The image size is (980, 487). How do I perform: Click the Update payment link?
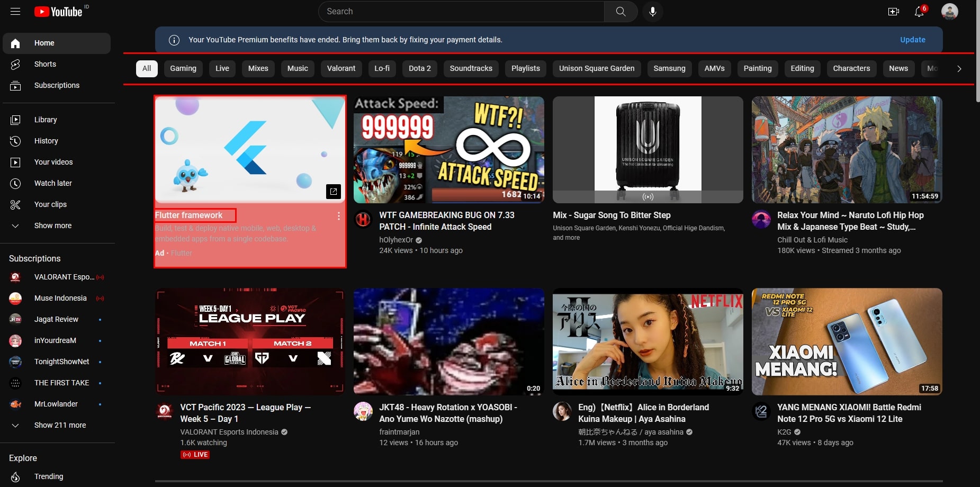912,40
